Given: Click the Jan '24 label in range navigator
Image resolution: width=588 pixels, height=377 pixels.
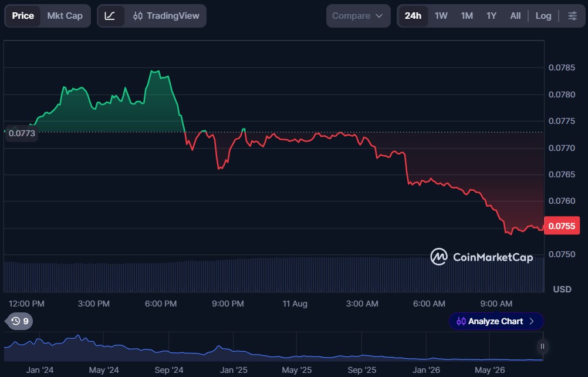Looking at the screenshot, I should 40,370.
